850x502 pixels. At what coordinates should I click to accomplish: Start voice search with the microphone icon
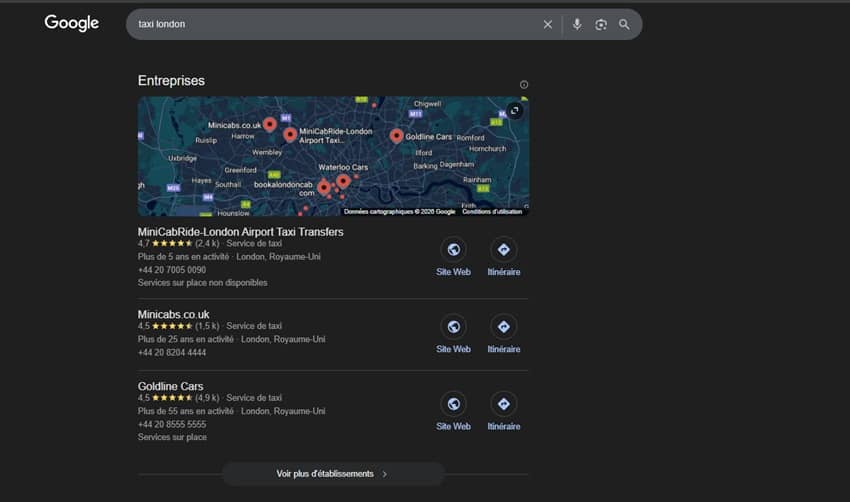pyautogui.click(x=577, y=24)
